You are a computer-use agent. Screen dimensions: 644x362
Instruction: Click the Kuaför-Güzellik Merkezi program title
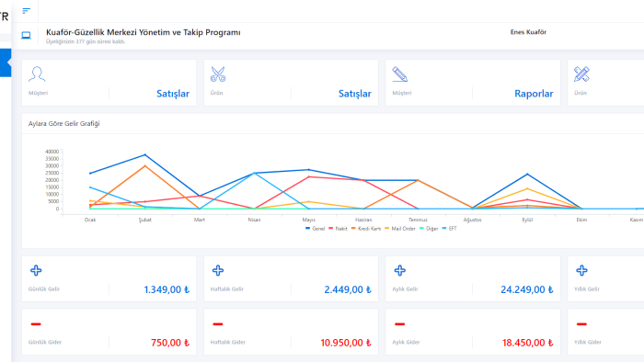click(x=144, y=32)
